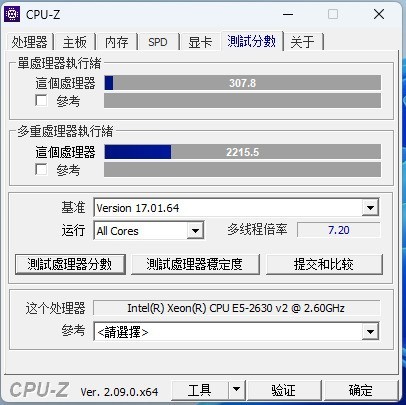This screenshot has width=406, height=405.
Task: Click the CPU-Z logo at bottom left
Action: 39,390
